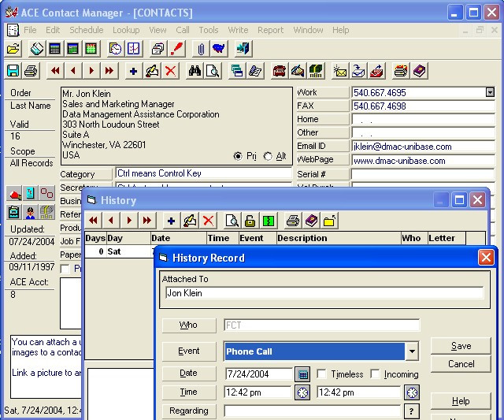Click the Date field showing 7/24/2004
The height and width of the screenshot is (420, 504).
coord(259,374)
